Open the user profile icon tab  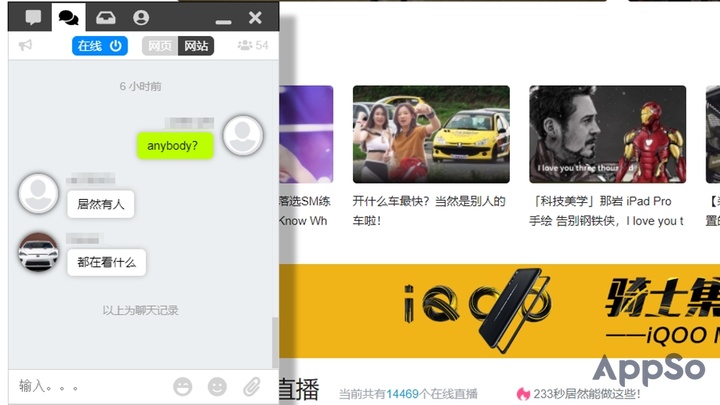coord(141,17)
